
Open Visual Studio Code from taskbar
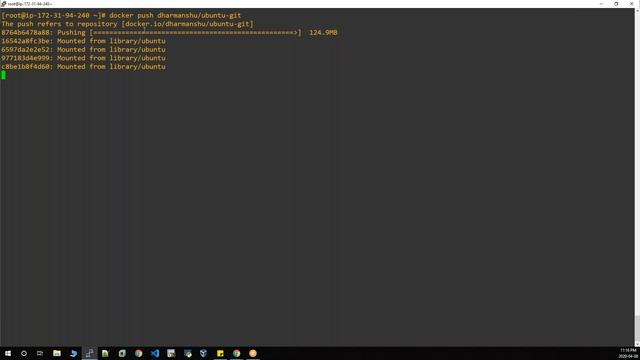155,353
